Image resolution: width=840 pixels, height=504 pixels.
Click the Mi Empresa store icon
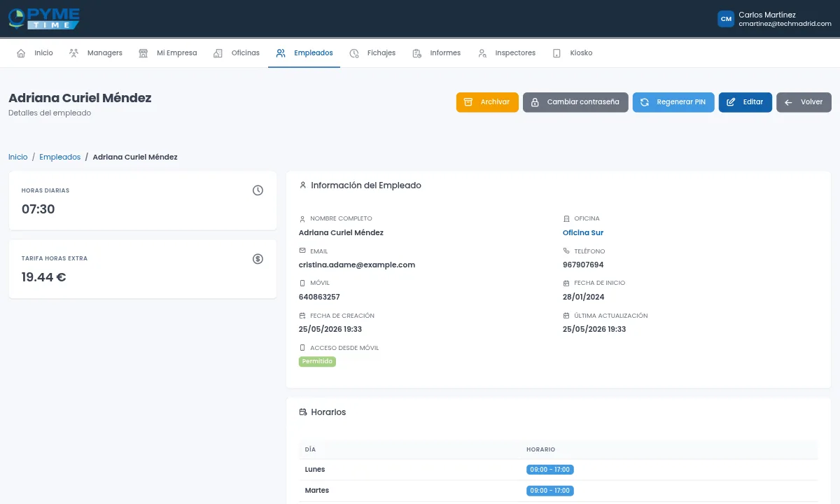point(143,53)
